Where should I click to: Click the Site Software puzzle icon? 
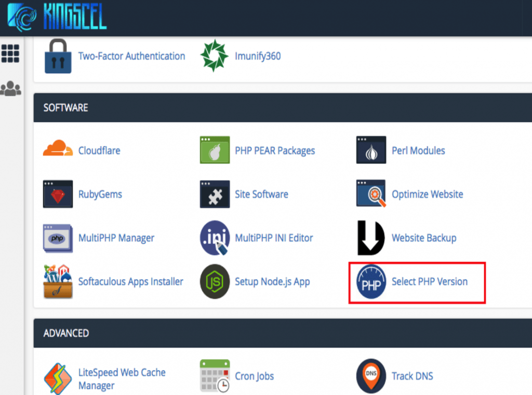click(x=215, y=194)
